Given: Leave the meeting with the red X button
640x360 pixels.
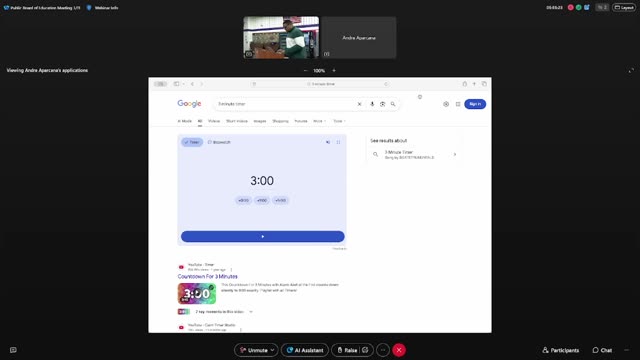Looking at the screenshot, I should pyautogui.click(x=399, y=350).
